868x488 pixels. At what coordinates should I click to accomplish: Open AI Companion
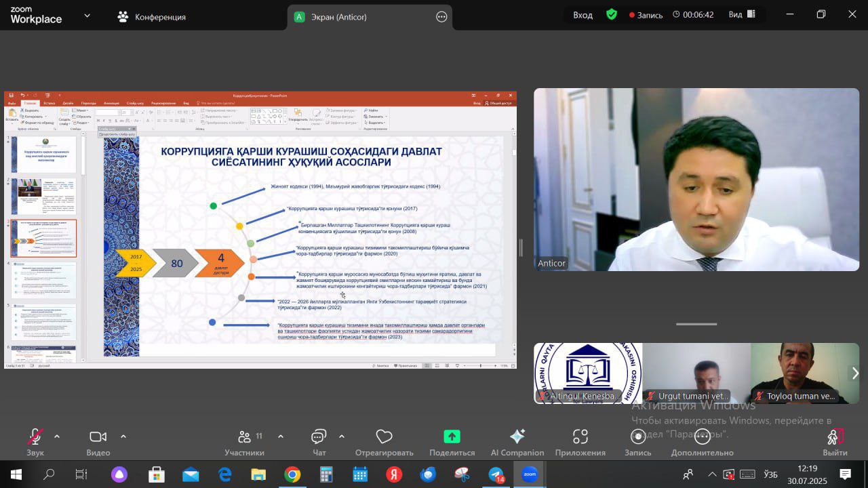517,442
